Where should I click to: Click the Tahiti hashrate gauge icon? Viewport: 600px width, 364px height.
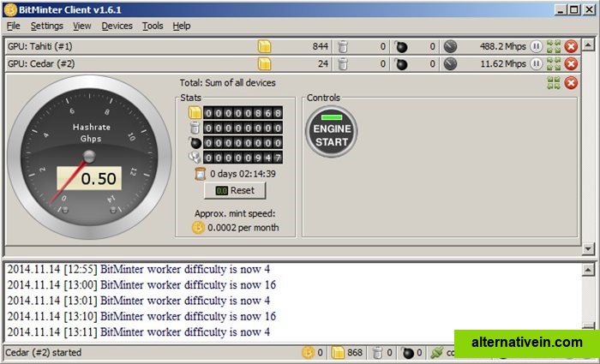point(450,46)
